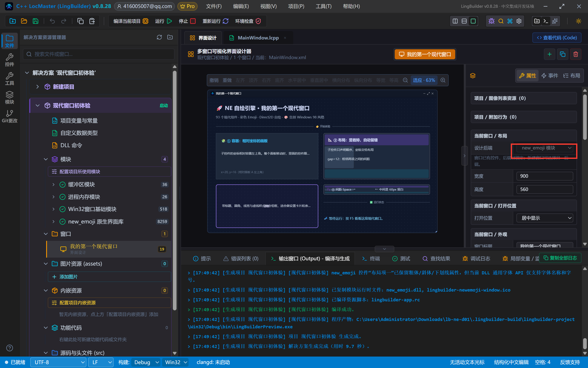Viewport: 588px width, 368px height.
Task: Click the red delete window trash icon
Action: tap(576, 54)
